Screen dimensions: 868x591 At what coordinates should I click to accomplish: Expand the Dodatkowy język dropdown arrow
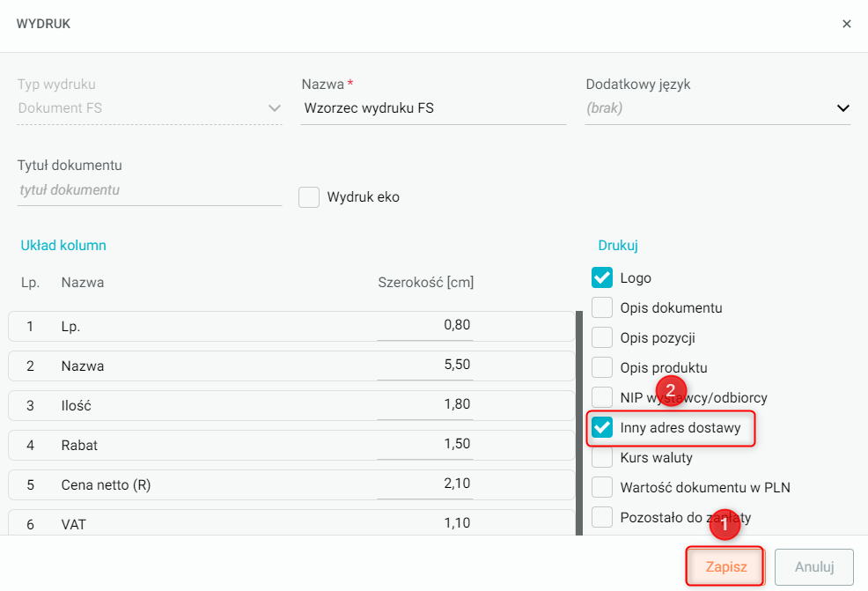[842, 108]
